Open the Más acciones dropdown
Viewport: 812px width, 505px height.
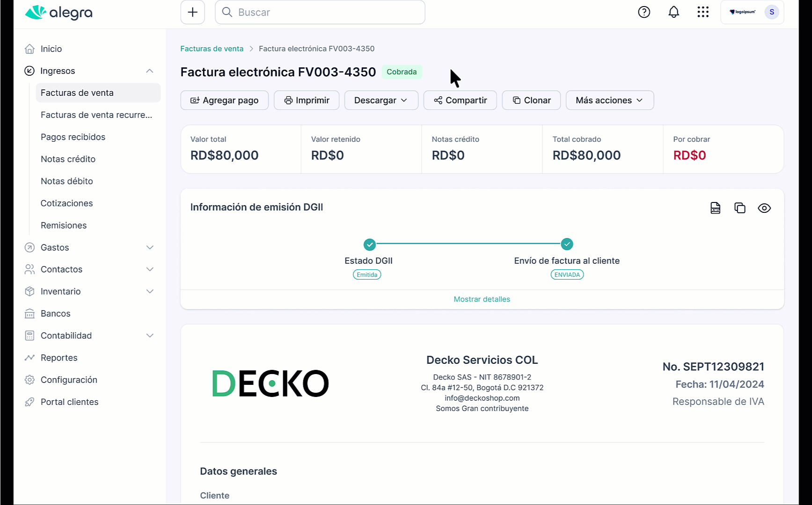tap(609, 100)
